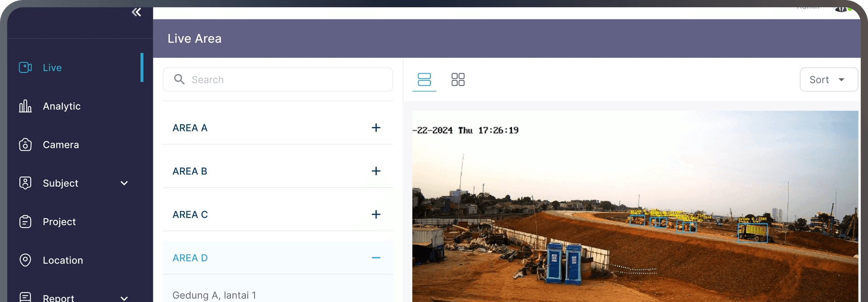Expand AREA A with plus icon
868x302 pixels.
tap(376, 128)
